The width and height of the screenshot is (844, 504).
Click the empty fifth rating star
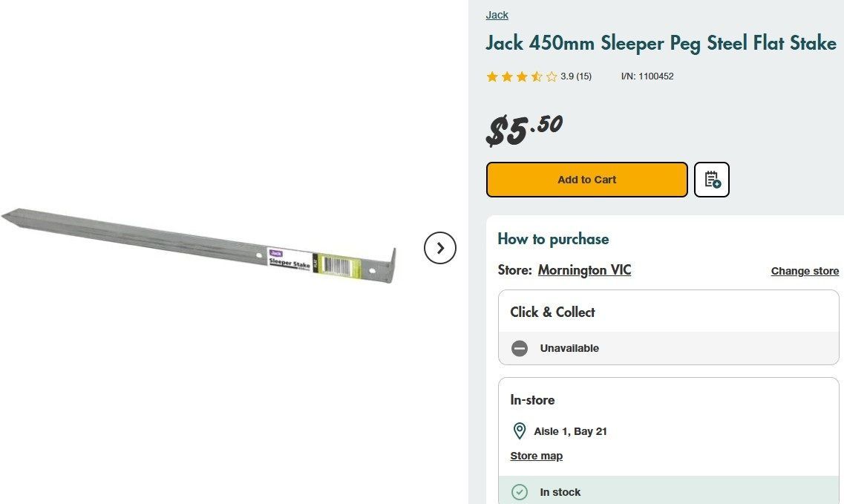[552, 76]
